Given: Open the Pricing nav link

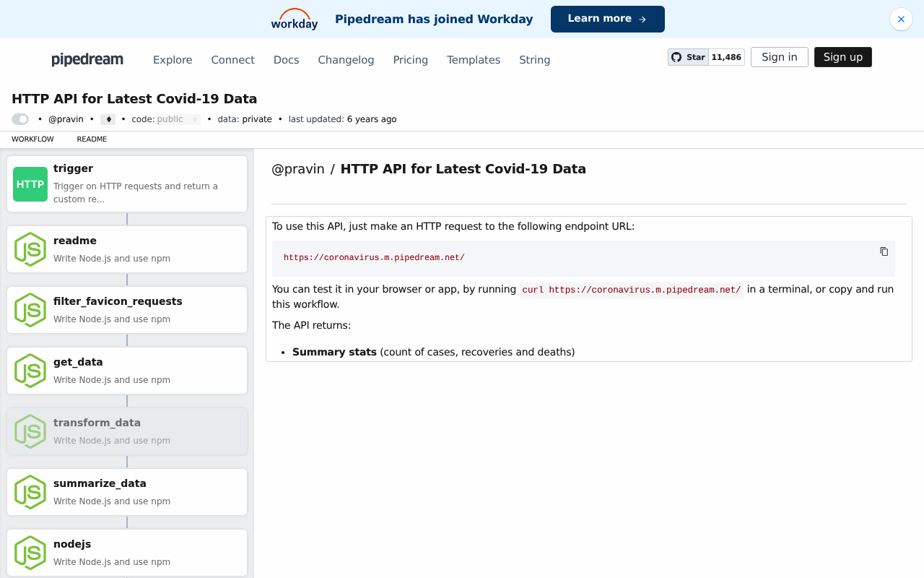Looking at the screenshot, I should click(x=410, y=60).
